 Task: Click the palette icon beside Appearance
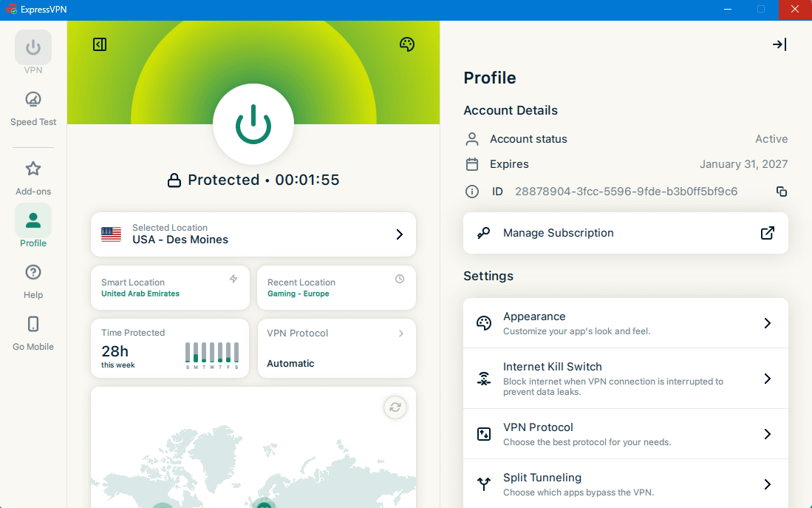[x=484, y=323]
